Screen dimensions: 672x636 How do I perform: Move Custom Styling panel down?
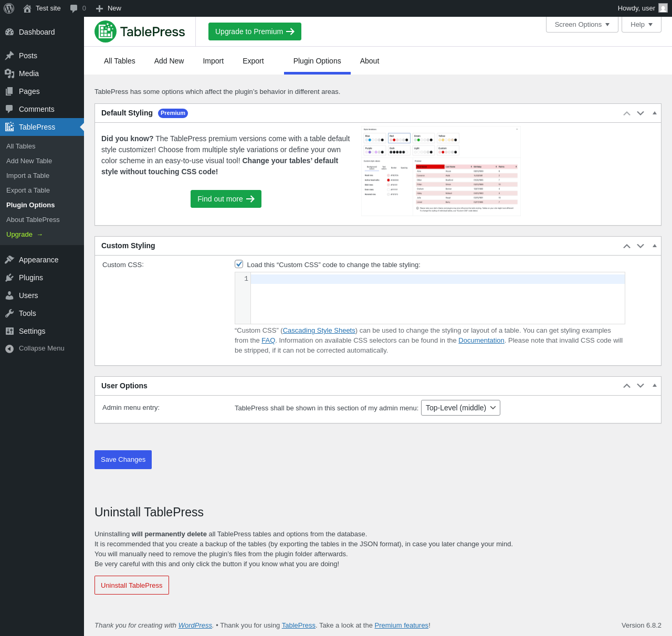click(x=640, y=246)
